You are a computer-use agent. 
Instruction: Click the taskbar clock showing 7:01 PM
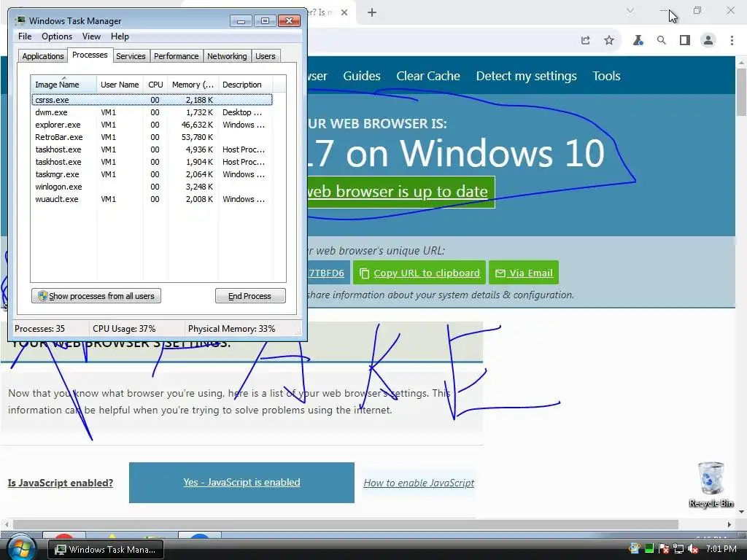coord(721,549)
